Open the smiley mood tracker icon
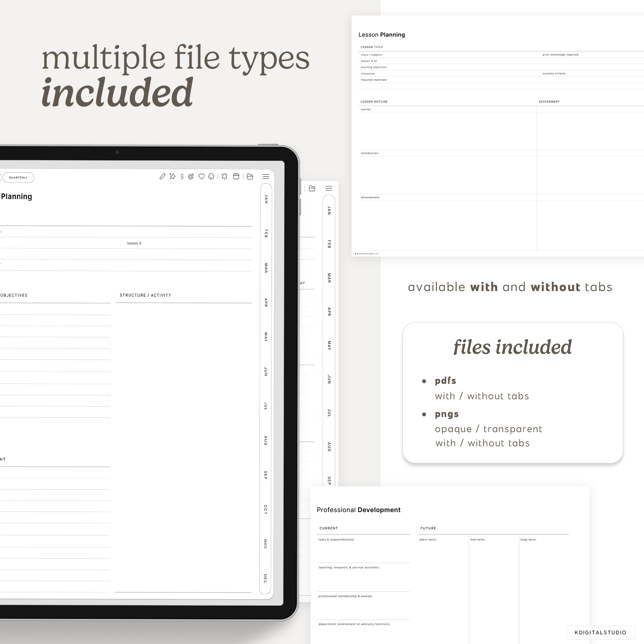Viewport: 644px width, 644px height. tap(211, 177)
